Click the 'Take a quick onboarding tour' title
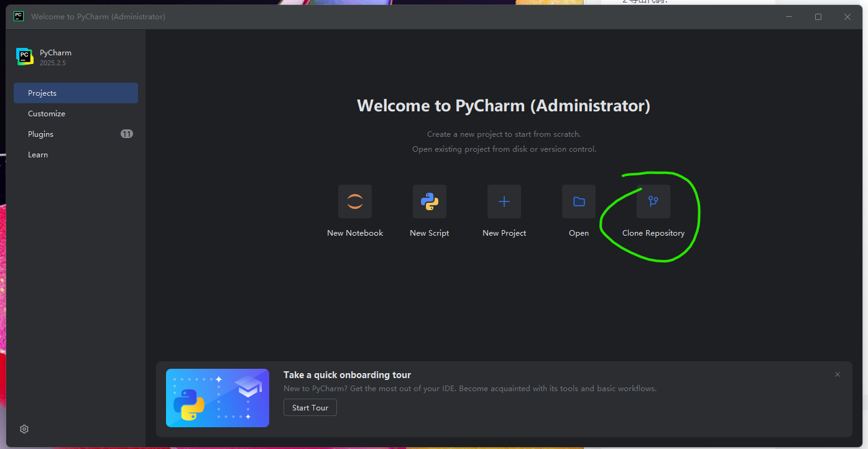The image size is (868, 449). tap(347, 375)
